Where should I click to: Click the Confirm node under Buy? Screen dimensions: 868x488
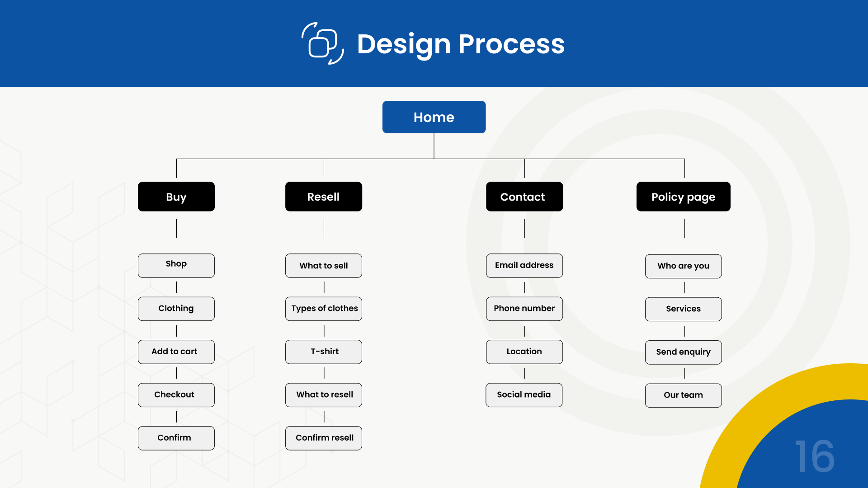point(176,438)
